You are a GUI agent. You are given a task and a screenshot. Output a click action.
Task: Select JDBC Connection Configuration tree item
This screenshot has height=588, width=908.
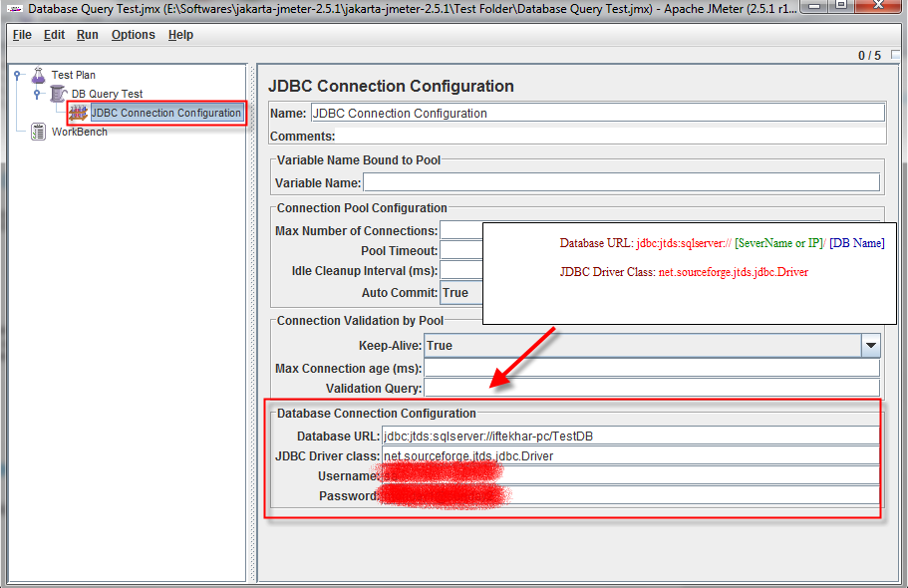point(165,113)
